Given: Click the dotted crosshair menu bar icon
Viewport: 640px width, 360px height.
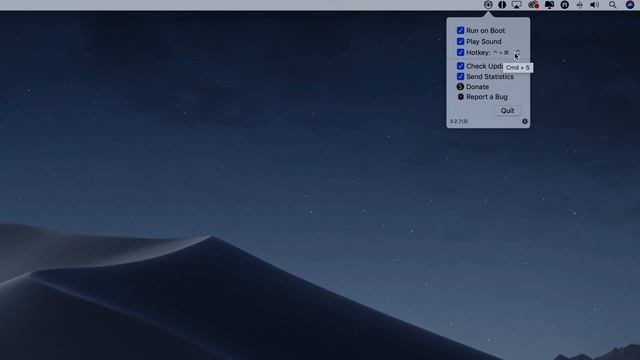Looking at the screenshot, I should [580, 5].
